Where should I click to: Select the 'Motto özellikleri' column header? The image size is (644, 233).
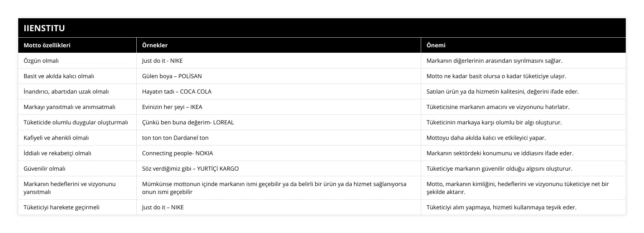click(x=47, y=45)
